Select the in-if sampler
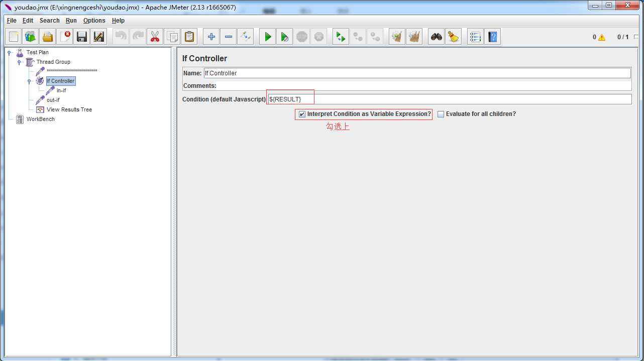Viewport: 644px width, 361px height. pos(61,90)
